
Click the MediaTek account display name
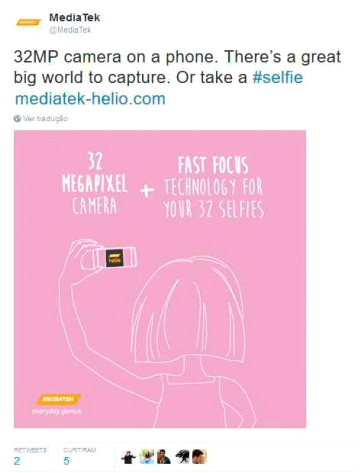pos(74,17)
